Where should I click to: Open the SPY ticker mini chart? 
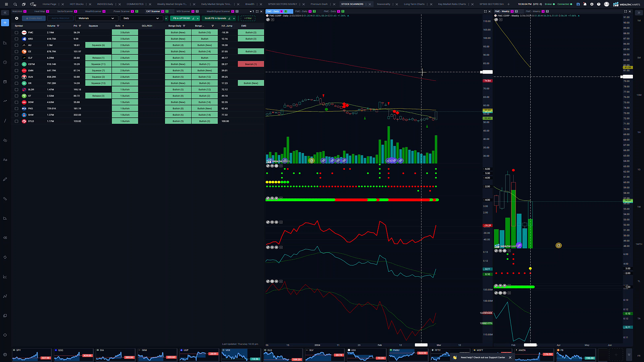[x=32, y=355]
